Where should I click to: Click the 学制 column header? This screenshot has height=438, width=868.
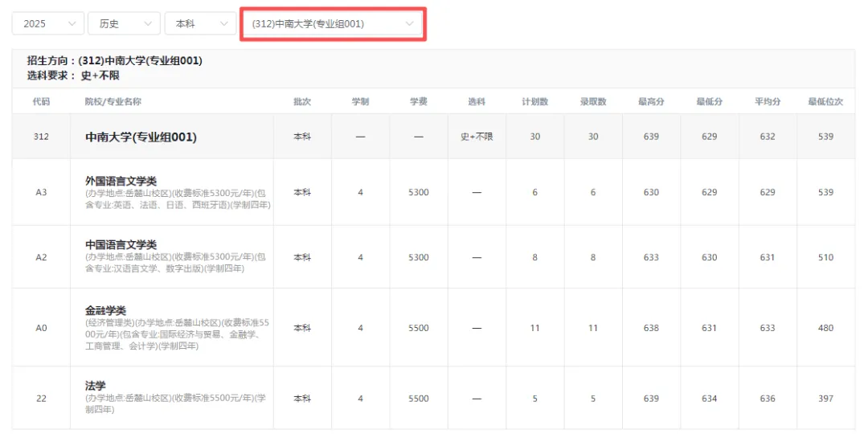pos(360,101)
